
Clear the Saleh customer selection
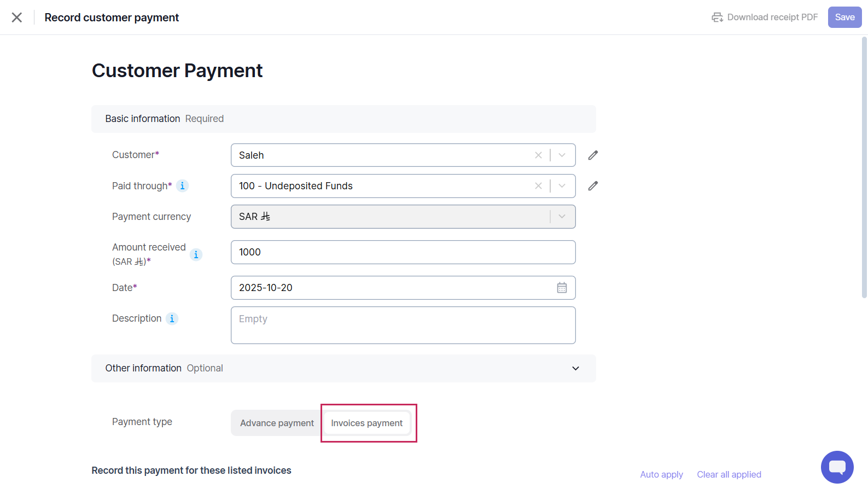click(x=538, y=155)
